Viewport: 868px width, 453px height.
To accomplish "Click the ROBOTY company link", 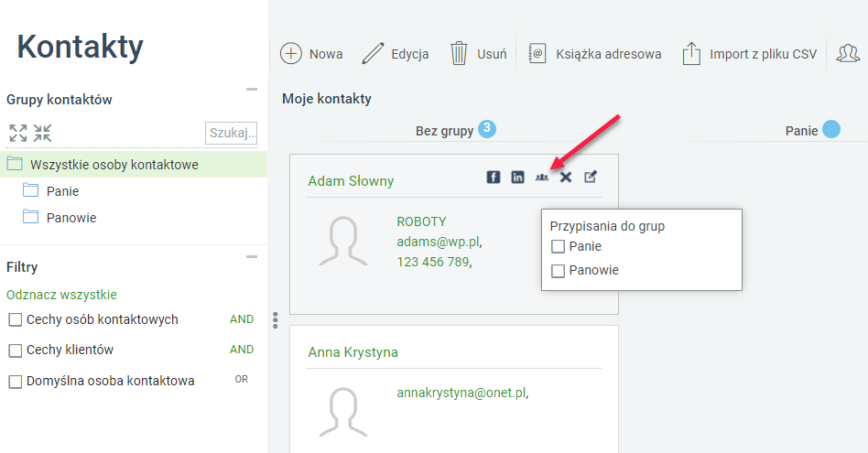I will [421, 221].
